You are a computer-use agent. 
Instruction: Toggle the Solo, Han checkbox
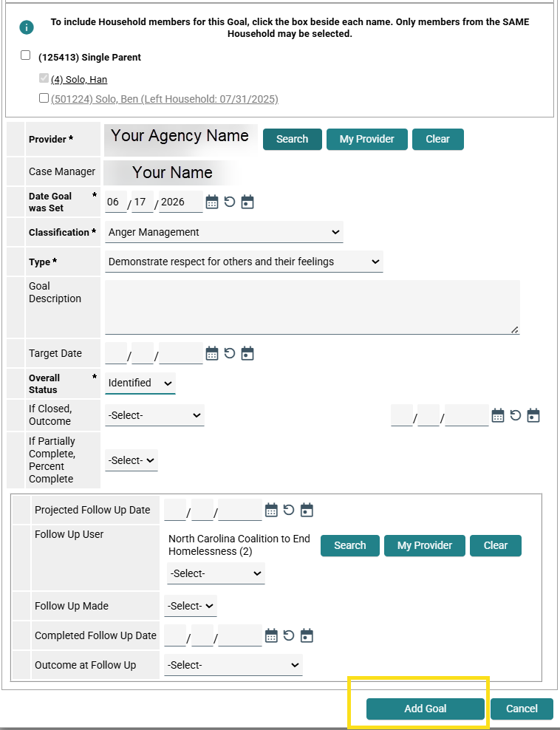click(x=44, y=78)
